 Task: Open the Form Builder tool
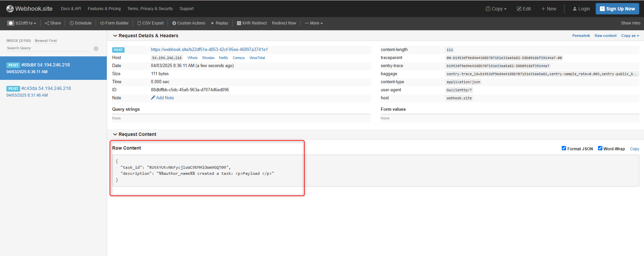pyautogui.click(x=114, y=23)
